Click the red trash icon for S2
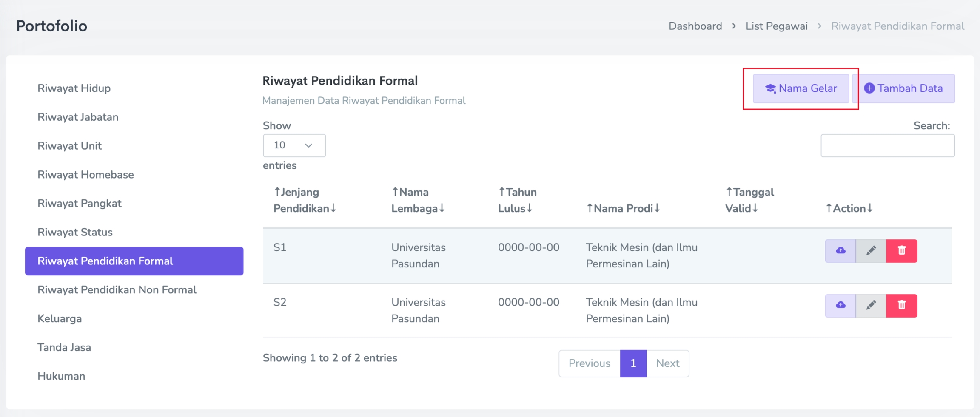980x417 pixels. coord(901,305)
